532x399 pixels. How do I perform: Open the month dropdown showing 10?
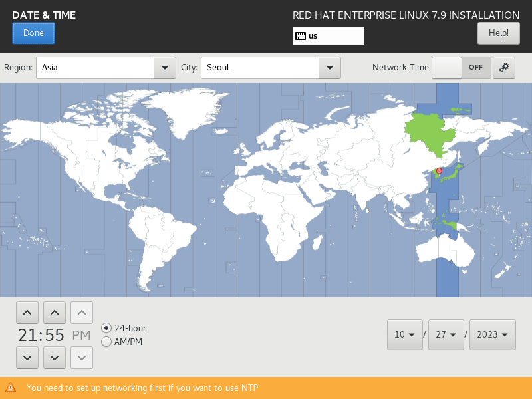coord(405,334)
